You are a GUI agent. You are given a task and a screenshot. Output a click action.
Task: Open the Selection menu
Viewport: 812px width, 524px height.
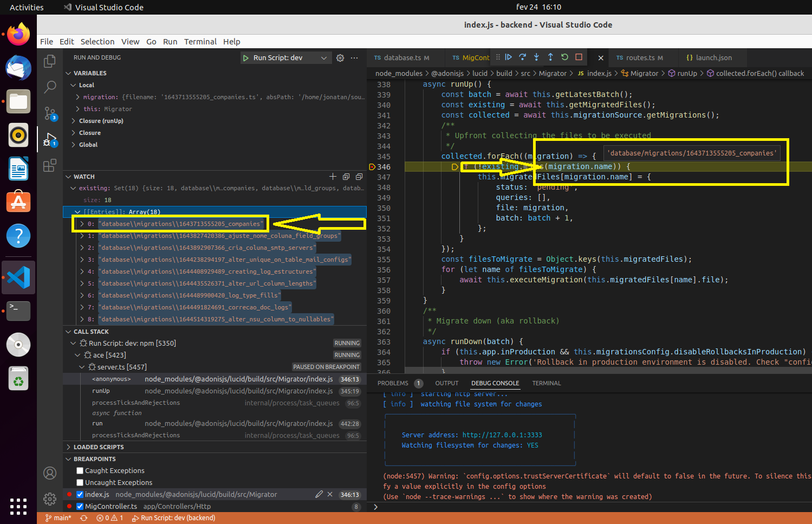coord(98,42)
